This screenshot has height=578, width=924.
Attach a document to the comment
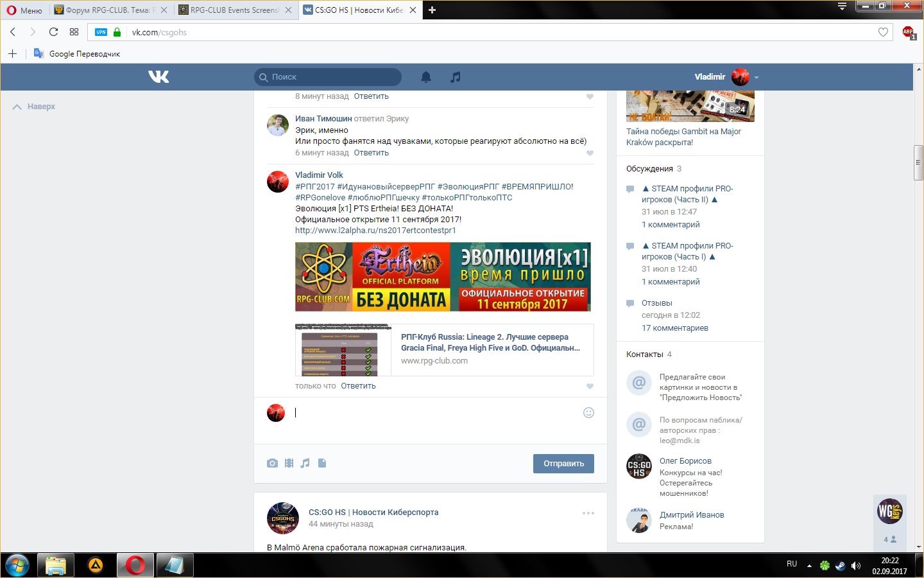[x=322, y=463]
